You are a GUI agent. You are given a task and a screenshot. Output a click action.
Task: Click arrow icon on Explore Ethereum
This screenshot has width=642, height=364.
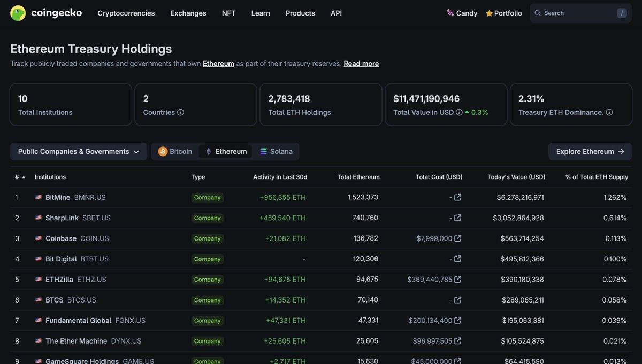tap(621, 151)
